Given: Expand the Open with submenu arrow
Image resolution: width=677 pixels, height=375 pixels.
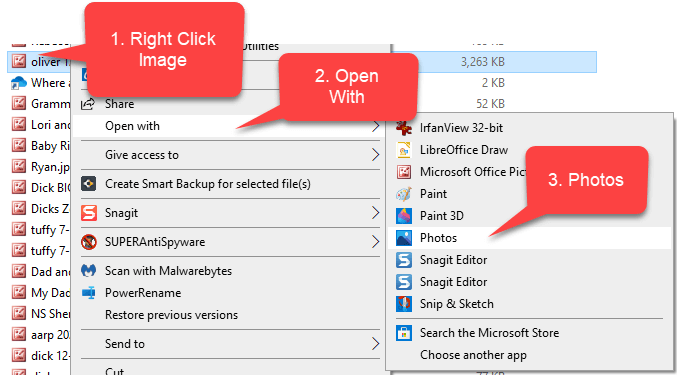Looking at the screenshot, I should [375, 126].
